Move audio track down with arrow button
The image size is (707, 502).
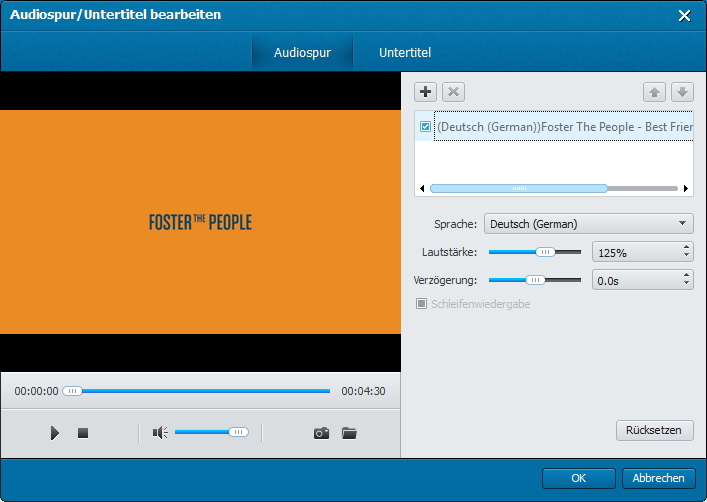pyautogui.click(x=682, y=92)
